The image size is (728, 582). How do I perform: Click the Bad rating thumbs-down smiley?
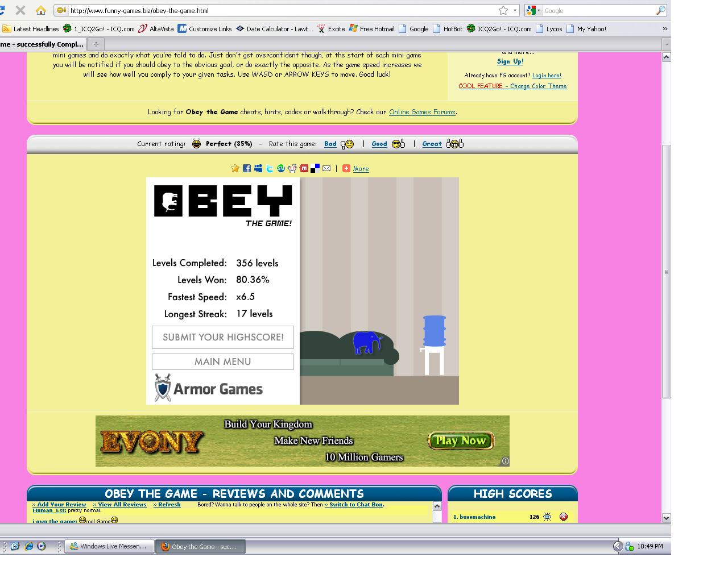click(347, 144)
